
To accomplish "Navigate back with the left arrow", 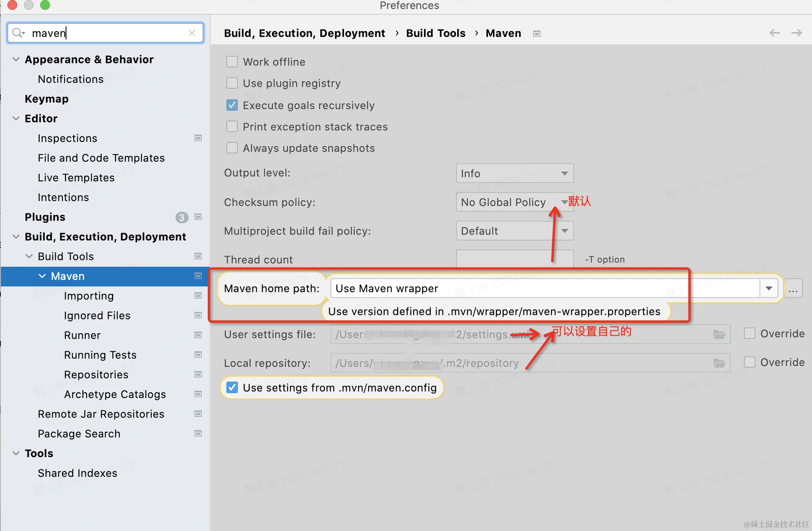I will tap(774, 33).
